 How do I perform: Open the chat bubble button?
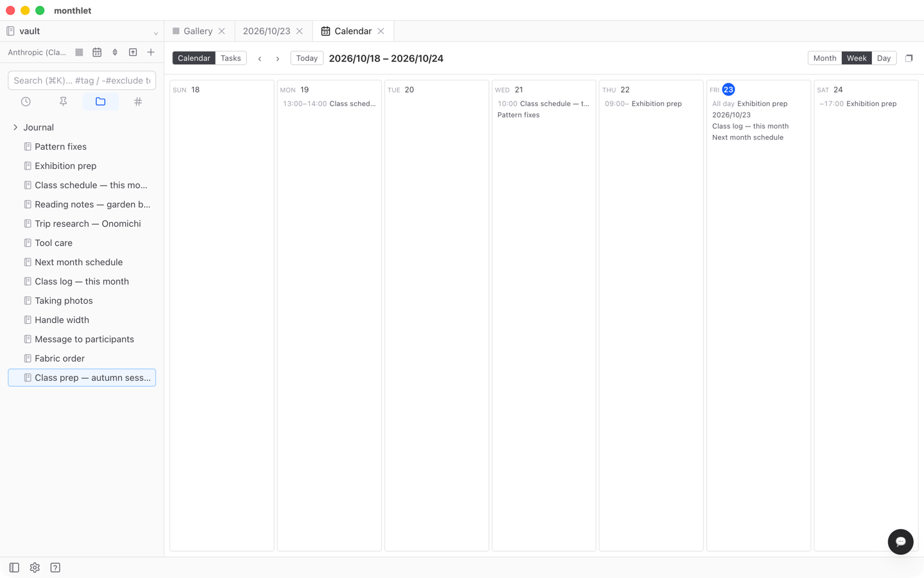pos(900,541)
